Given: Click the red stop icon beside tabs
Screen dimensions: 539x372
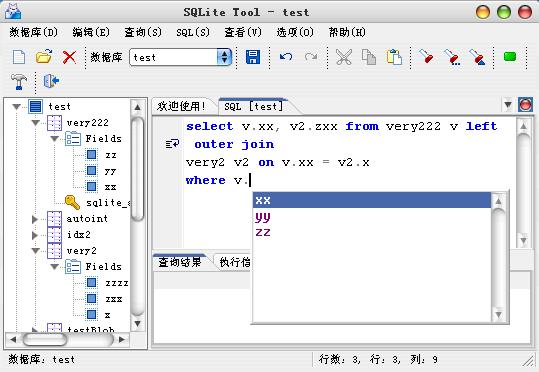Looking at the screenshot, I should point(526,105).
